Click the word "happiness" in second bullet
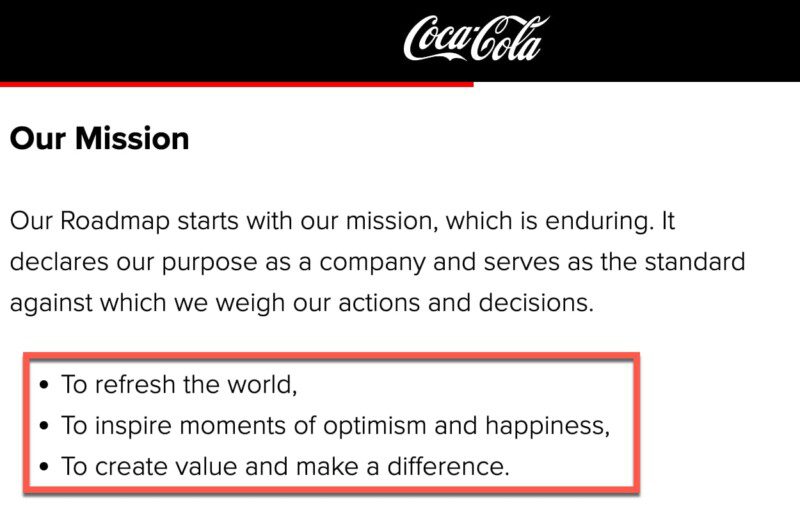 coord(546,425)
